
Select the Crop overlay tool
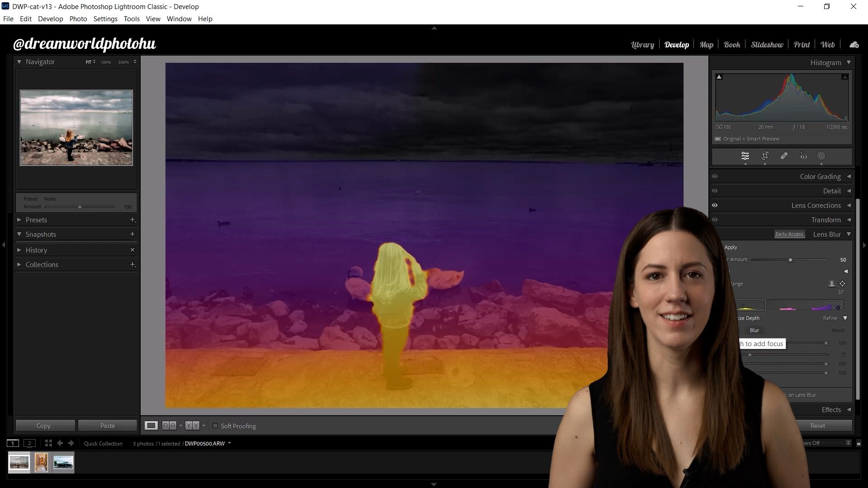coord(765,156)
